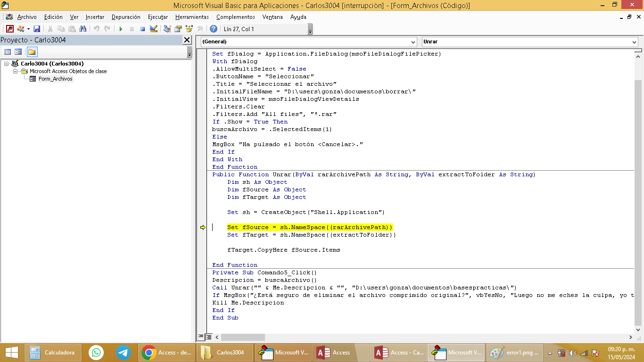Open the Ejecutar menu

coord(158,17)
